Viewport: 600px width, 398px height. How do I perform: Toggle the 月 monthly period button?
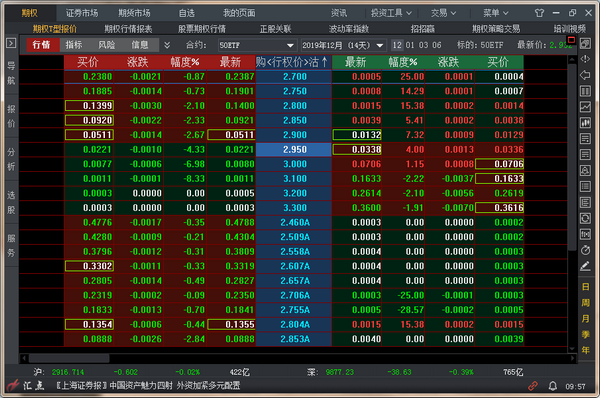point(585,318)
